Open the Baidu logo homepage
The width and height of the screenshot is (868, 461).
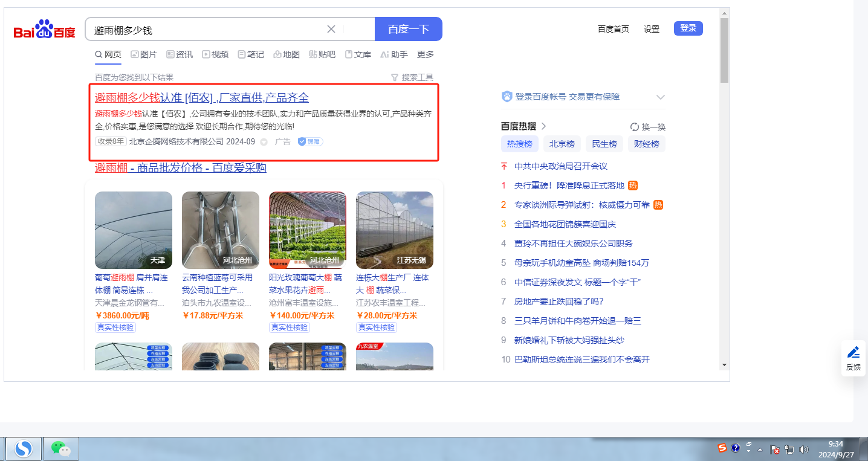(x=45, y=29)
